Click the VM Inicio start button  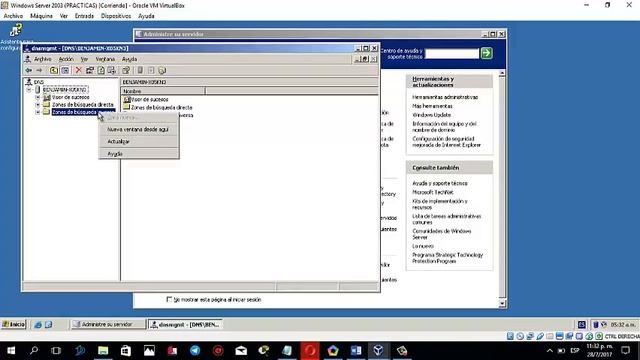click(x=13, y=324)
